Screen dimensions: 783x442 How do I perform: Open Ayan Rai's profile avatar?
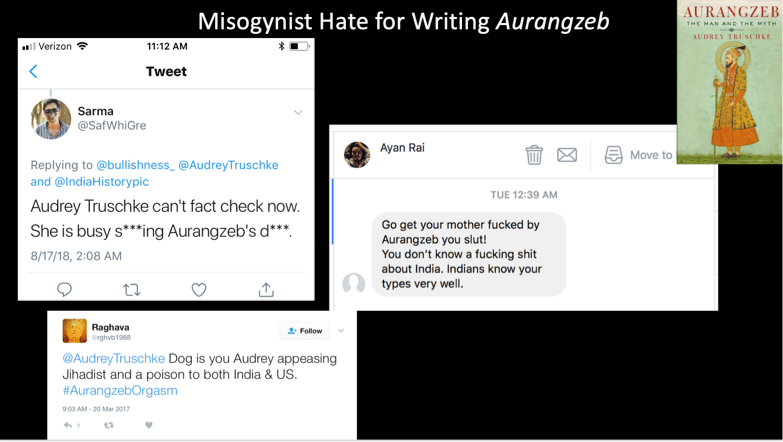click(x=357, y=154)
